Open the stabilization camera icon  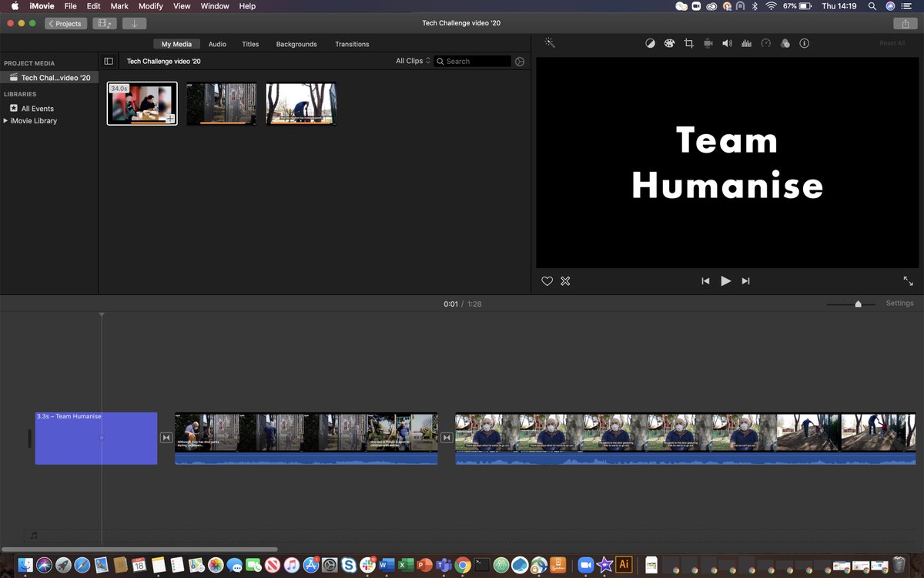click(x=708, y=44)
